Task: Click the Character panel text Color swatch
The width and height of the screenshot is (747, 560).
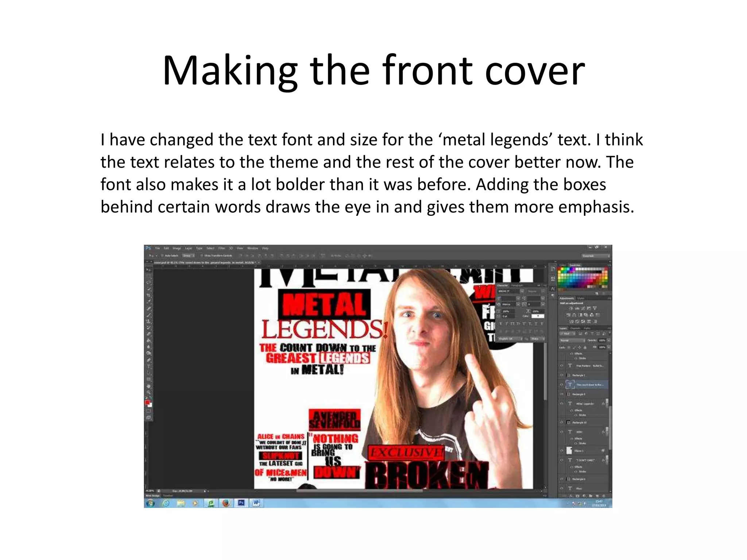Action: click(538, 316)
